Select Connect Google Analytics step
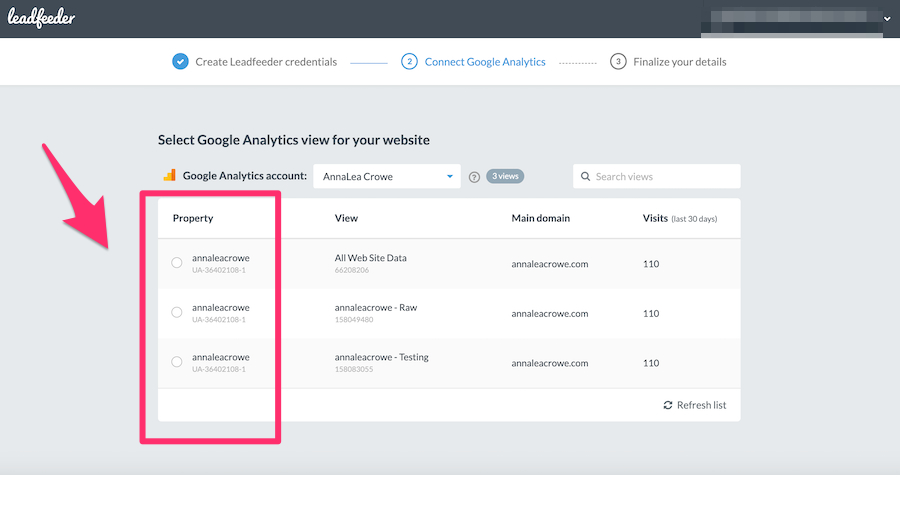The width and height of the screenshot is (900, 516). pyautogui.click(x=485, y=62)
